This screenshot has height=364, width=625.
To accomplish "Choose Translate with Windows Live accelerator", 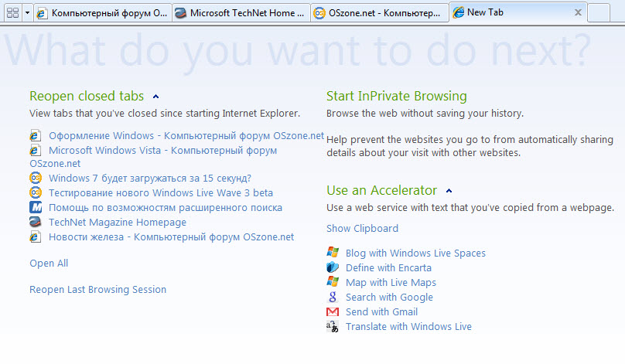I will point(408,327).
